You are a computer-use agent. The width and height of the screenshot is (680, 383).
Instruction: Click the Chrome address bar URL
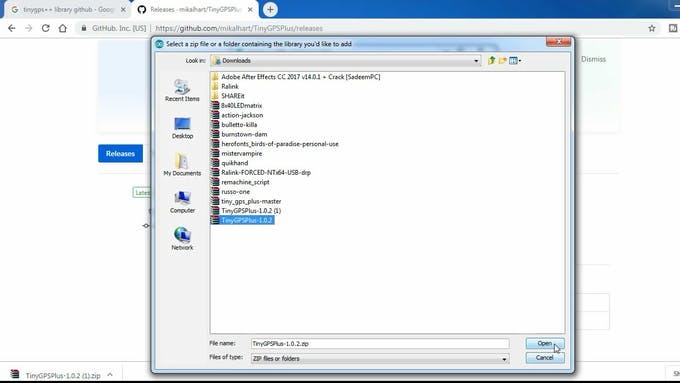click(239, 28)
